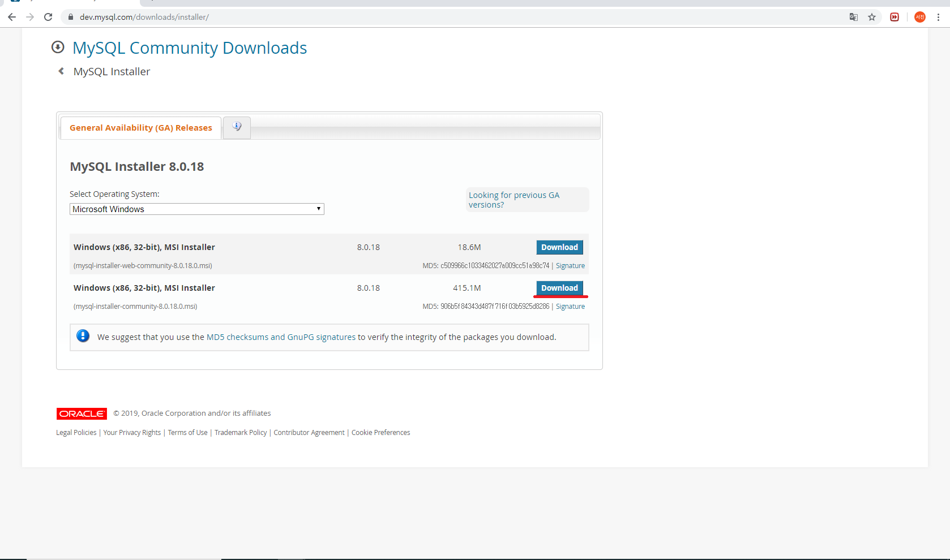The image size is (950, 560).
Task: Click the MySQL Installer breadcrumb link
Action: pos(112,71)
